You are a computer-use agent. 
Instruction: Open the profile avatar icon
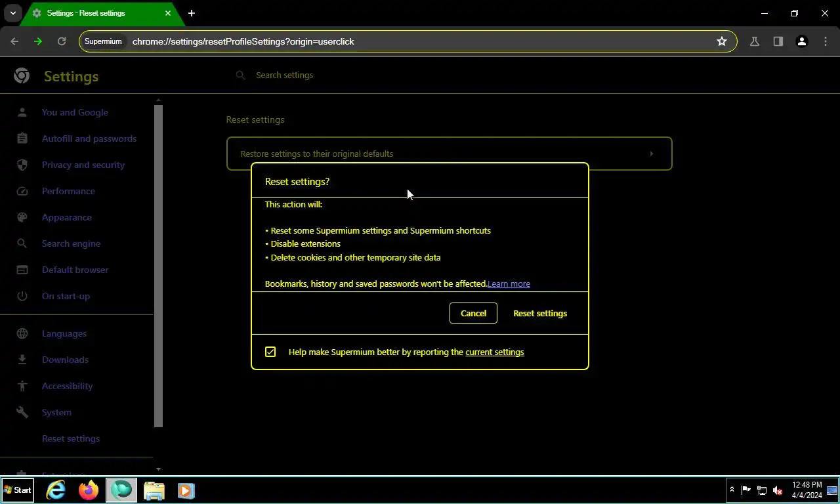pyautogui.click(x=802, y=41)
